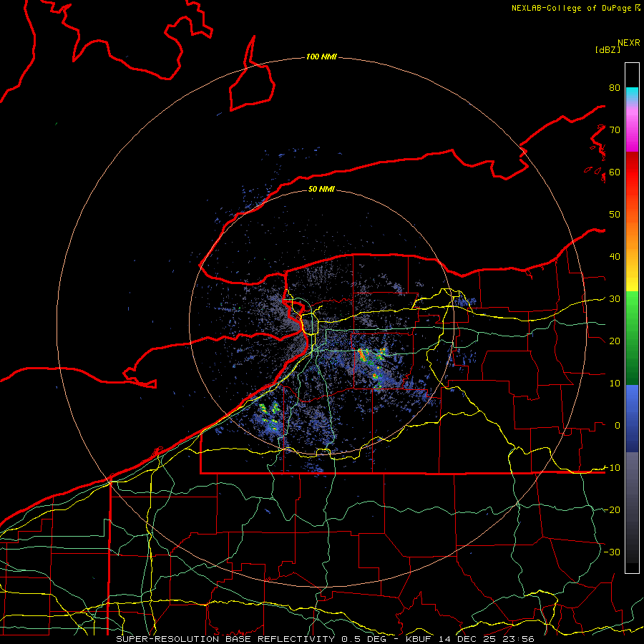
Task: Click the "50 NMI" range ring label
Action: click(321, 189)
